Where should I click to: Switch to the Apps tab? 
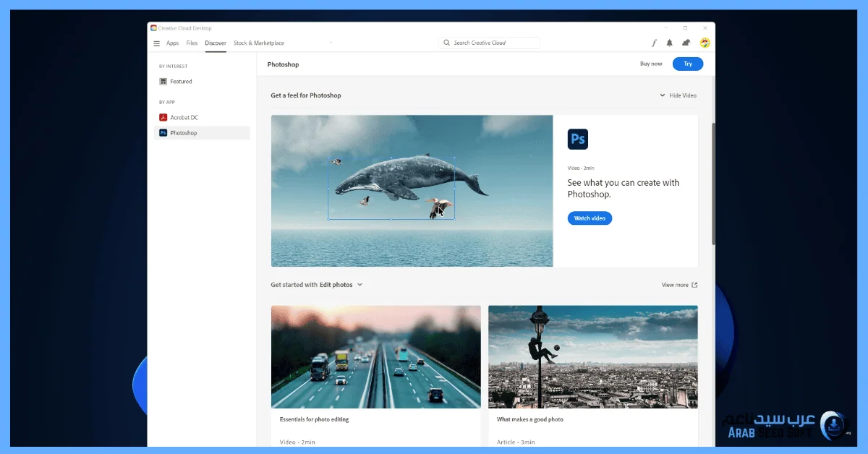point(172,43)
